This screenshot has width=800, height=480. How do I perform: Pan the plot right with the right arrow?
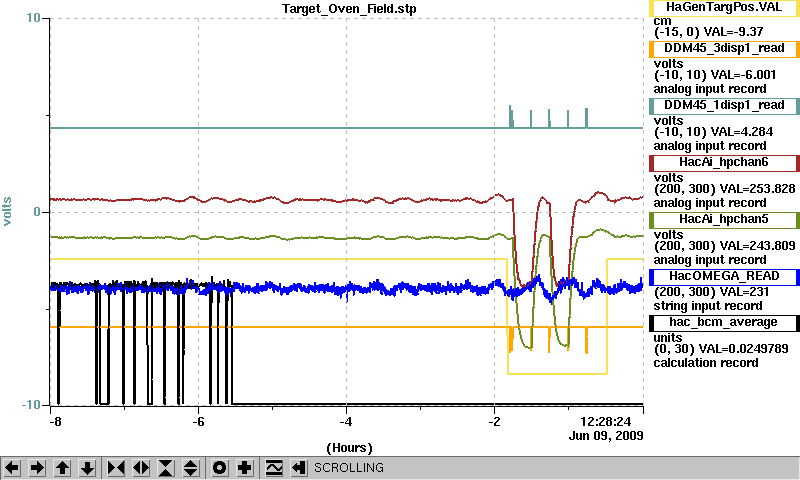click(x=37, y=468)
